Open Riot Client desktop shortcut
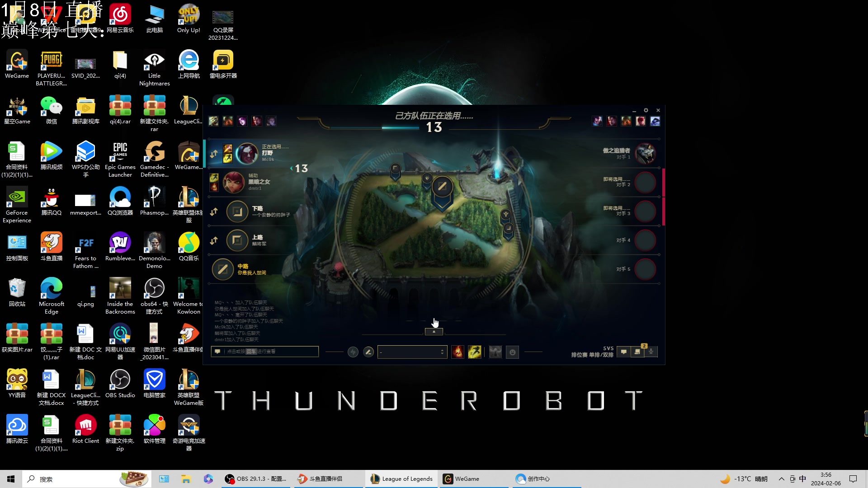The height and width of the screenshot is (488, 868). tap(85, 430)
